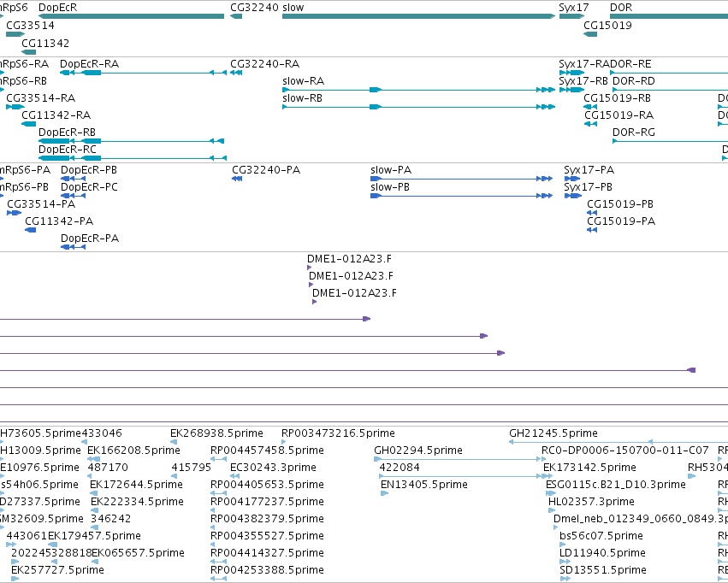Click protein DopEcR-PB
Viewport: 728px width, 583px height.
point(74,179)
